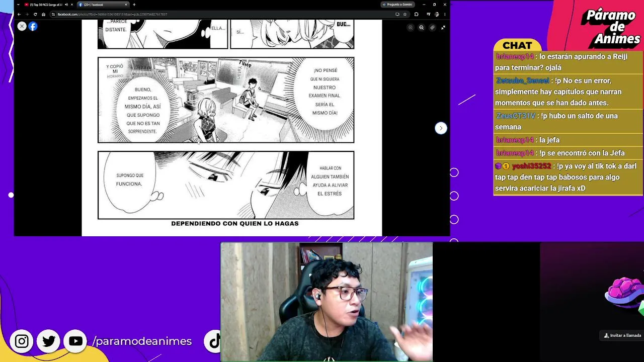Close the Top 50 NCS Songs tab

[x=71, y=5]
